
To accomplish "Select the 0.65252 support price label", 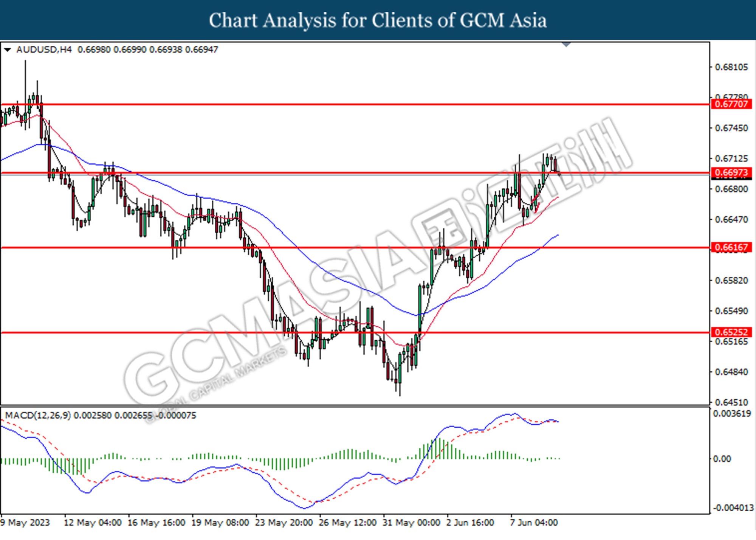I will coord(731,332).
